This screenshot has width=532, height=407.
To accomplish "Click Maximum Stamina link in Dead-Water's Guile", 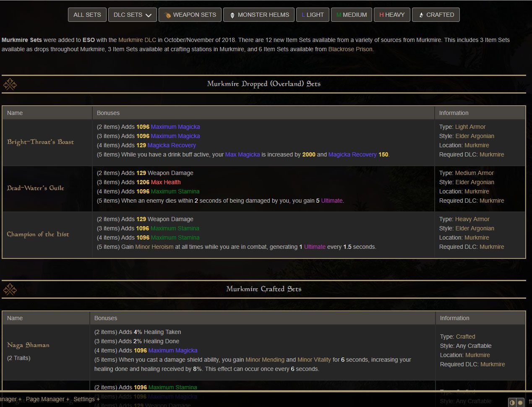I will pos(175,191).
